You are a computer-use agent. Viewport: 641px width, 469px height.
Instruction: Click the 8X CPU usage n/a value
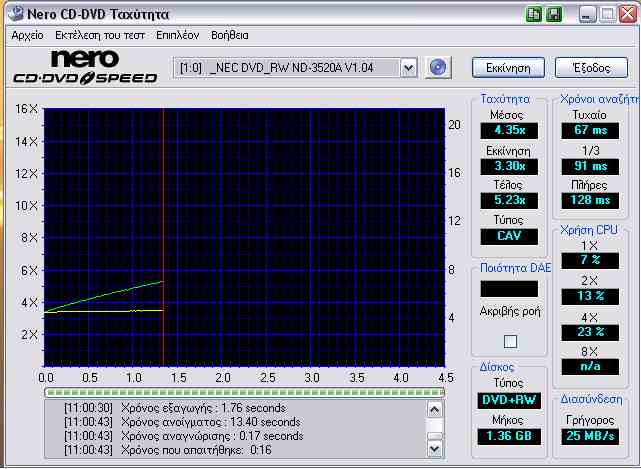(x=590, y=367)
